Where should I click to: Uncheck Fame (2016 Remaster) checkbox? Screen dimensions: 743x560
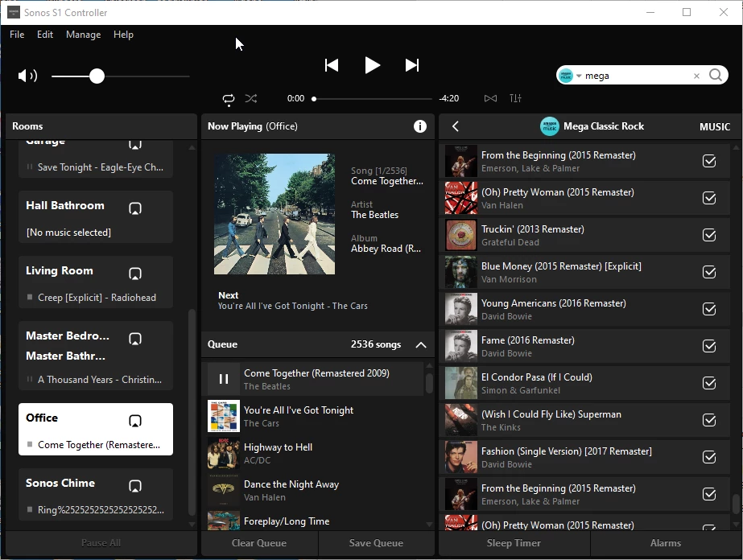pyautogui.click(x=709, y=346)
